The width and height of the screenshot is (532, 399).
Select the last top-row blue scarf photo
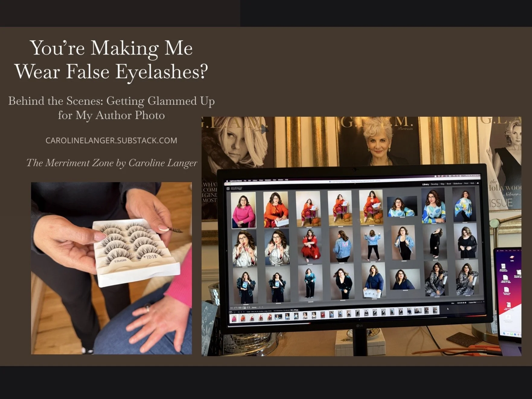point(465,204)
